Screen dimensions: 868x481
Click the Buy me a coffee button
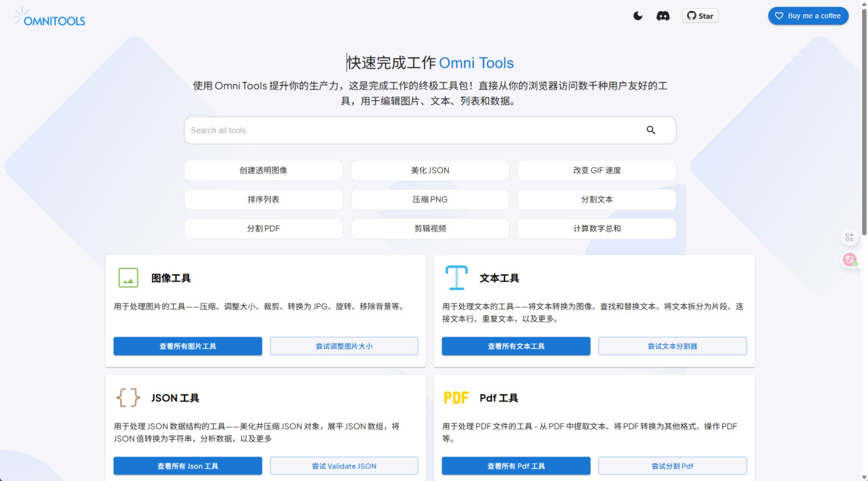coord(808,16)
